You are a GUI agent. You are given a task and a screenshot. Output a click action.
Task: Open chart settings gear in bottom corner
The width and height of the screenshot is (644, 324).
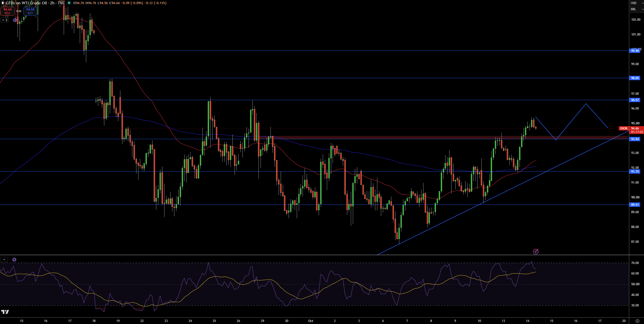pyautogui.click(x=637, y=321)
